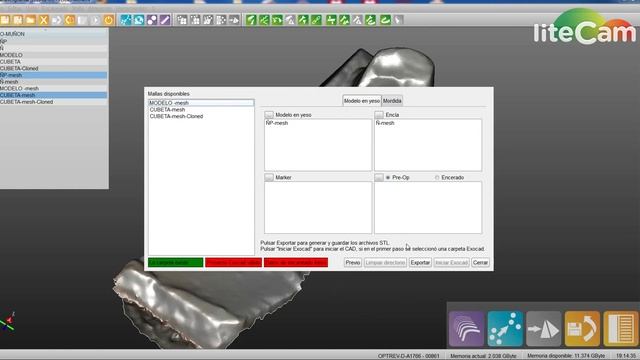Open the large purple curved layers icon

[x=466, y=329]
